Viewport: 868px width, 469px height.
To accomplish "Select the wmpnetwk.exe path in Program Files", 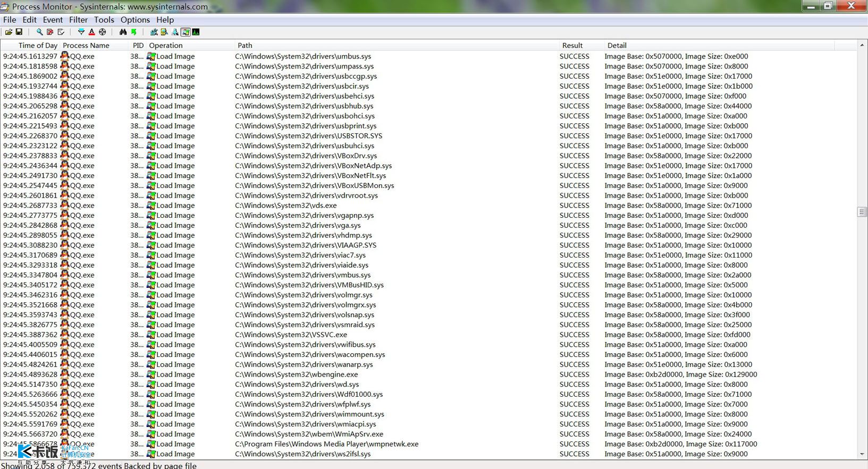I will [x=327, y=444].
